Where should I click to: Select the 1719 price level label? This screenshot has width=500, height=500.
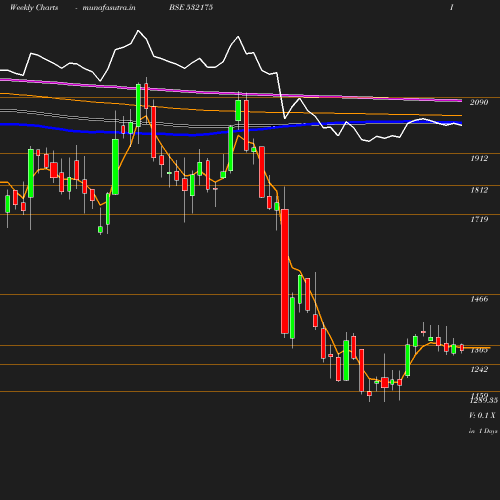479,219
